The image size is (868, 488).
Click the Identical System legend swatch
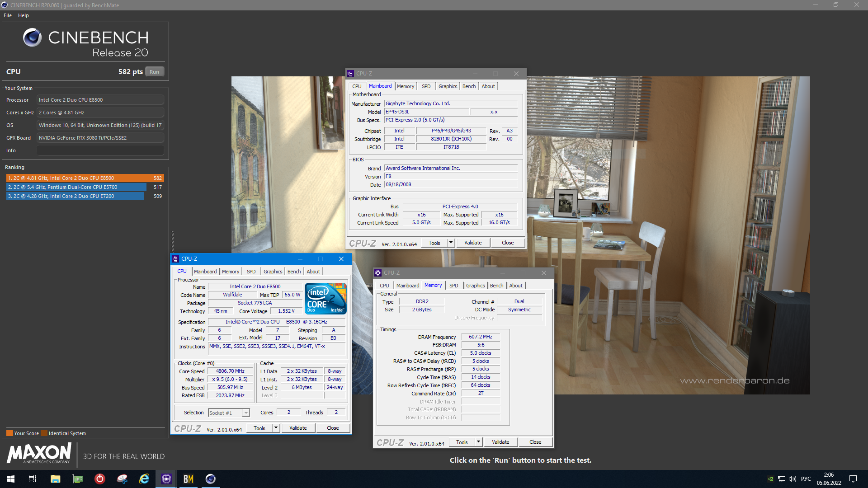click(44, 433)
